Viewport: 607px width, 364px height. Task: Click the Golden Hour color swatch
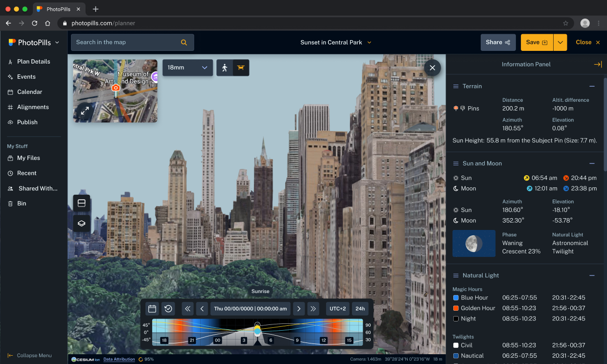coord(456,308)
